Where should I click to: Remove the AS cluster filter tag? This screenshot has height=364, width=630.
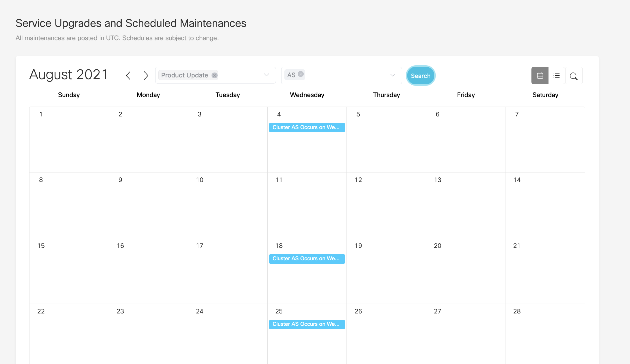pyautogui.click(x=301, y=74)
